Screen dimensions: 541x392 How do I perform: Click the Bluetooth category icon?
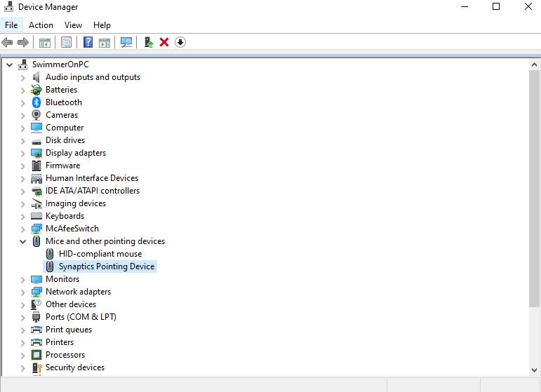[x=36, y=102]
